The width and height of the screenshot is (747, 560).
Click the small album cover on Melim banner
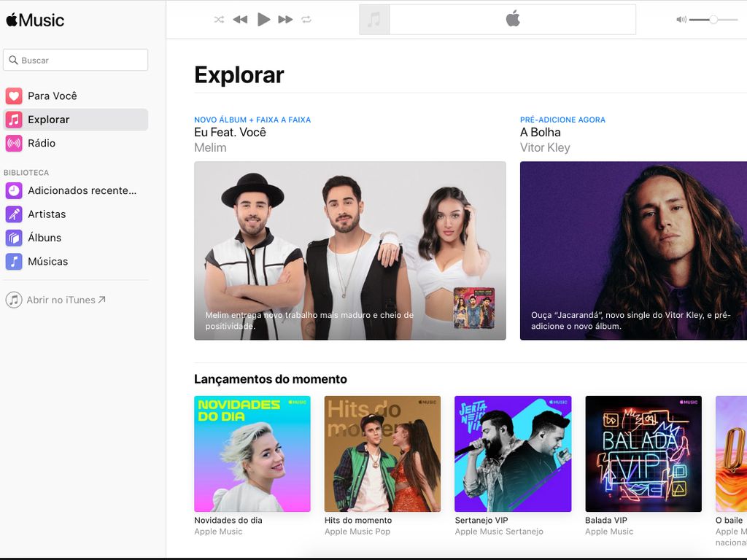(x=474, y=308)
